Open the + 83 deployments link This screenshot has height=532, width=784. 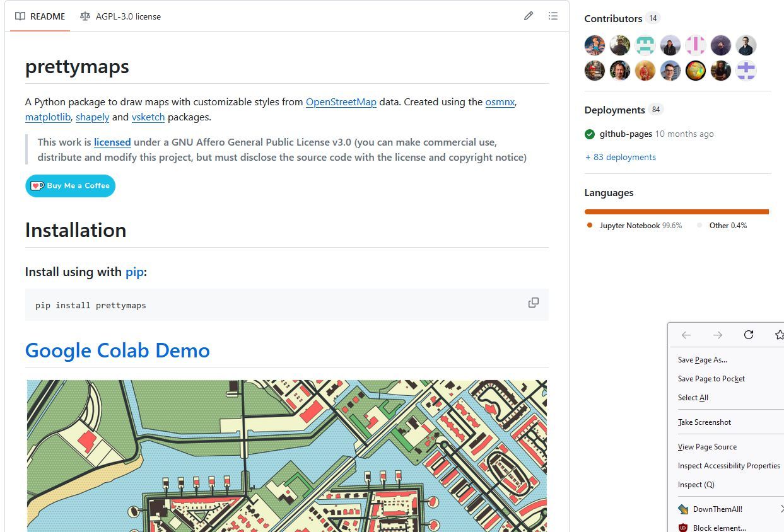pyautogui.click(x=620, y=158)
